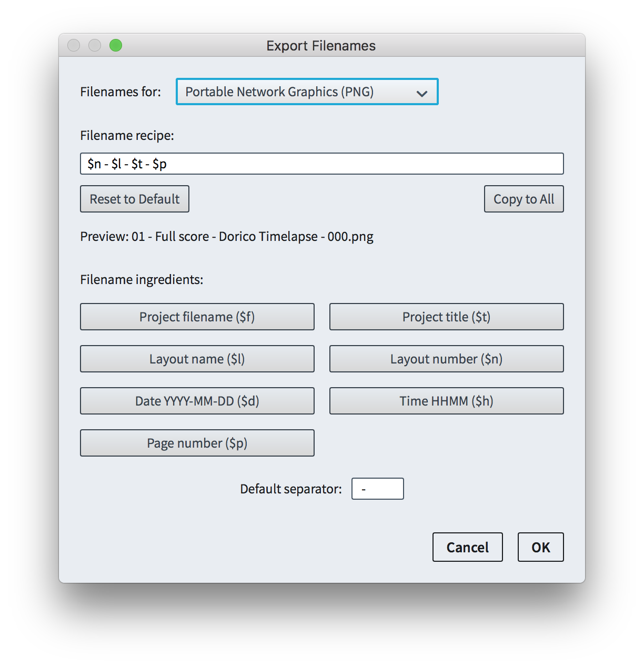Click the Filename recipe text field
644x667 pixels.
pos(321,164)
